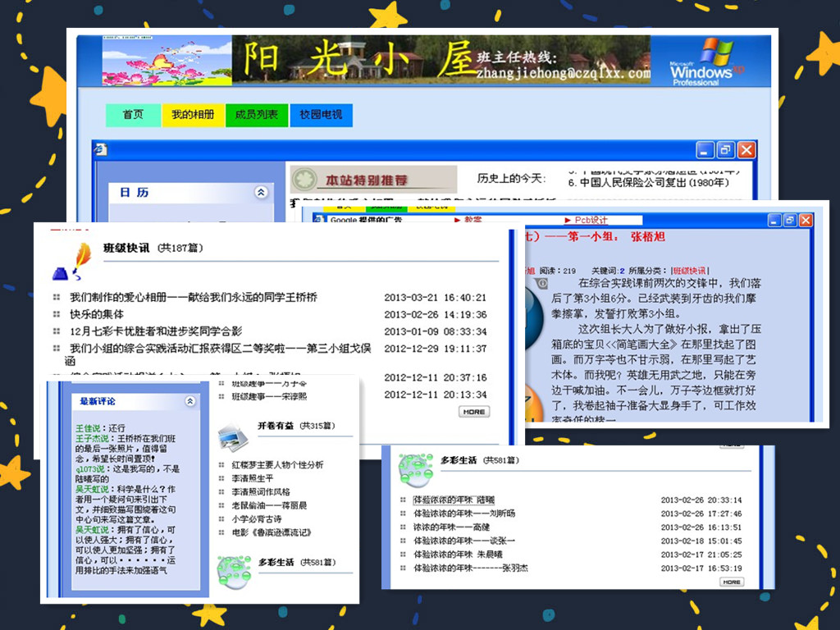Open 体验浓浓的年味-------张羽杰 article
The height and width of the screenshot is (630, 840).
point(470,568)
